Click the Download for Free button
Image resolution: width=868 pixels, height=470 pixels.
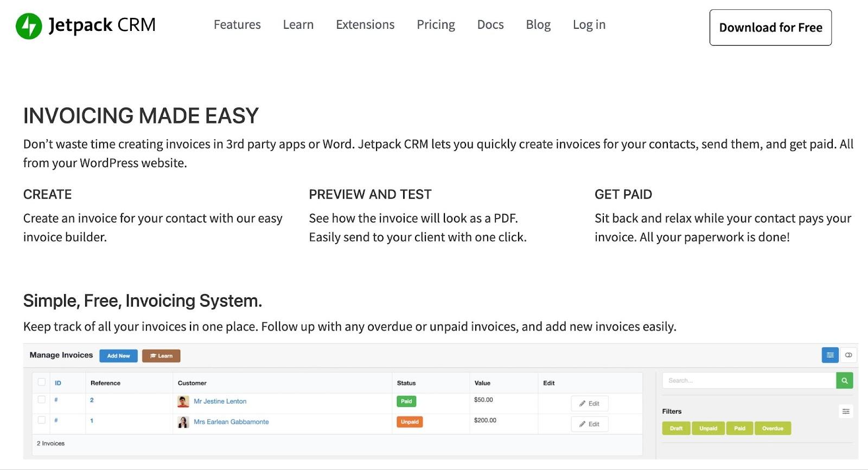(770, 27)
